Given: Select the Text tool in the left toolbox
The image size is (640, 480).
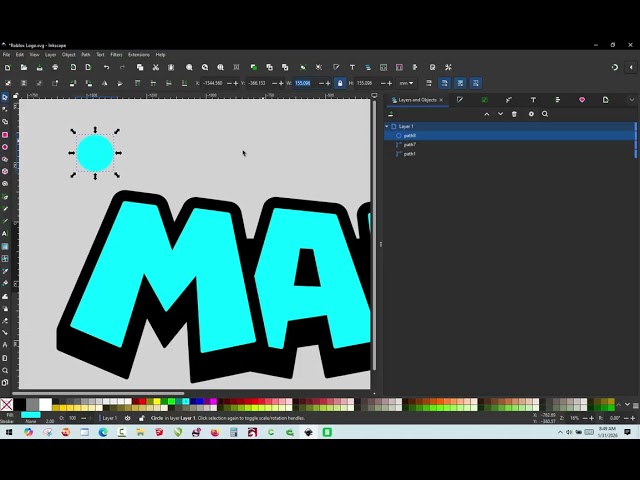Looking at the screenshot, I should pyautogui.click(x=5, y=233).
